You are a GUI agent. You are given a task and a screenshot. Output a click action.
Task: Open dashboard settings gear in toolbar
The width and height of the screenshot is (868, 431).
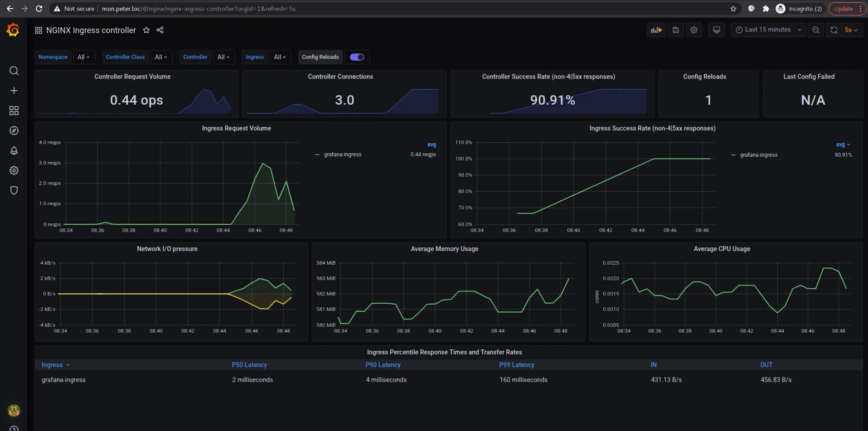(x=694, y=30)
